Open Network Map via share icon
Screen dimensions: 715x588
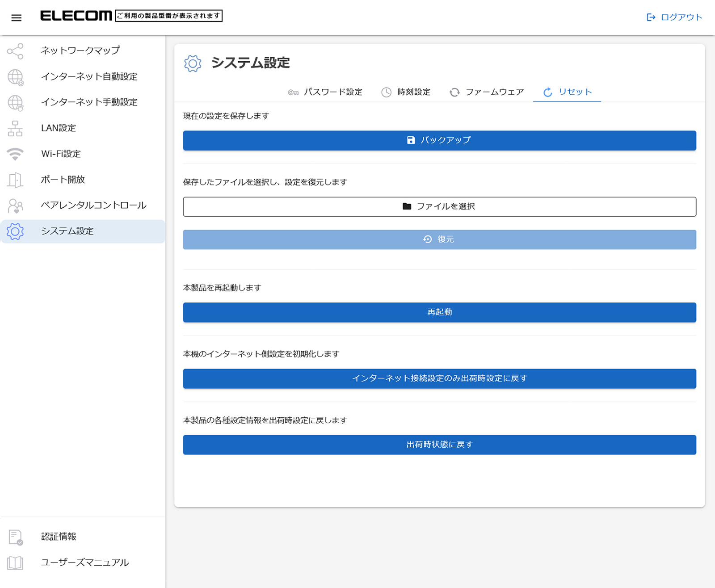tap(15, 51)
